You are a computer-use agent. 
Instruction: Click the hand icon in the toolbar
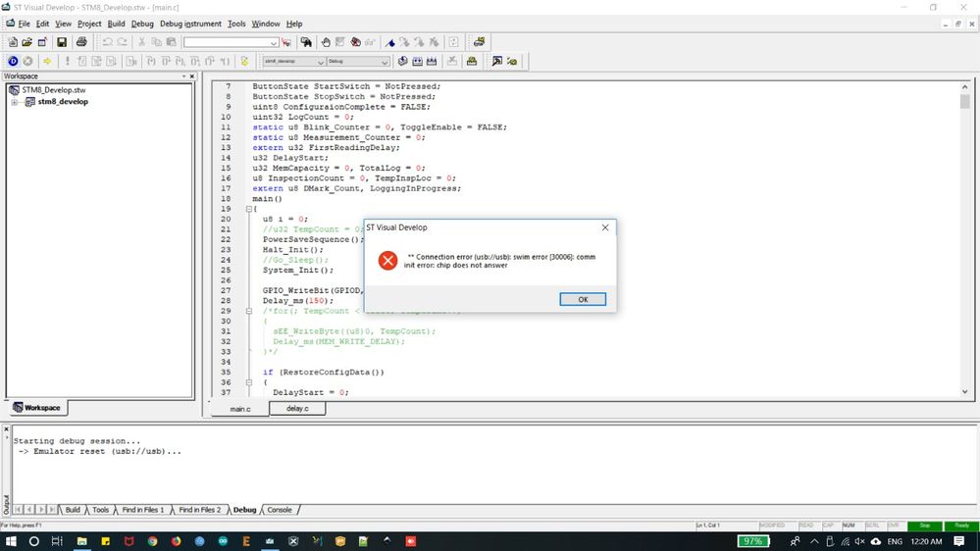(326, 42)
